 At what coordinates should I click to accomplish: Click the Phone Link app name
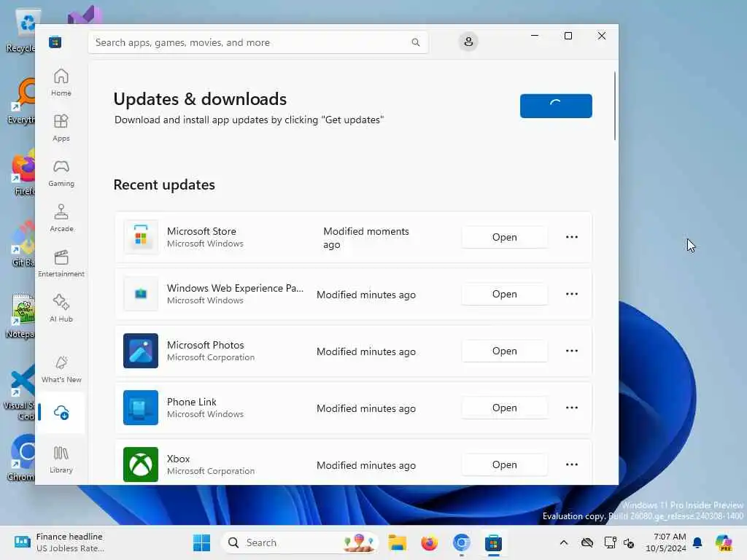click(x=192, y=402)
